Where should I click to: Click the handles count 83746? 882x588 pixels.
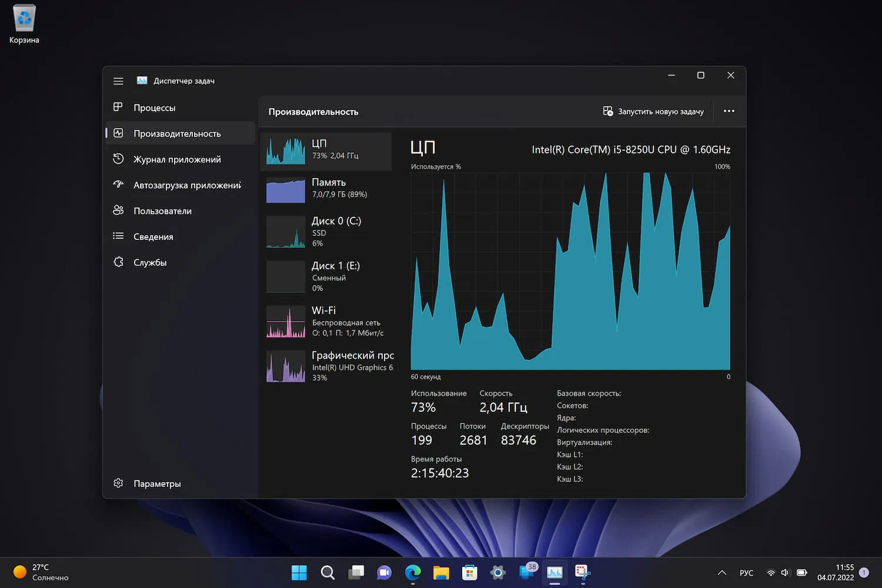tap(519, 440)
